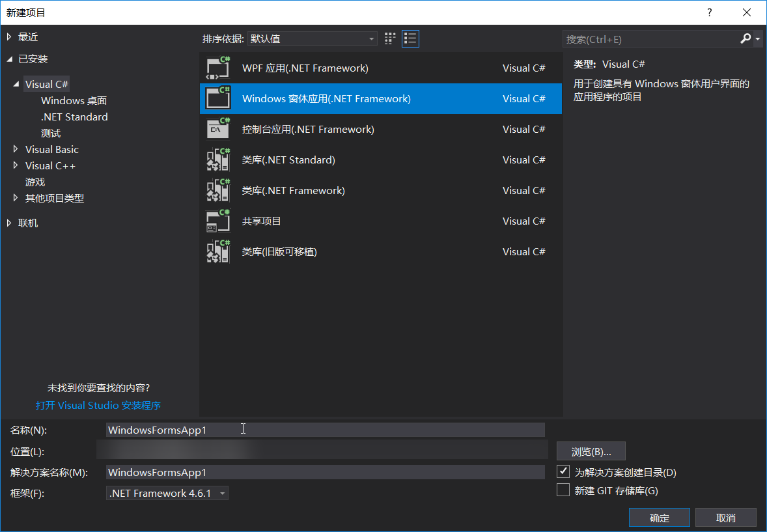Image resolution: width=767 pixels, height=532 pixels.
Task: Click the WPF application template icon
Action: pos(217,68)
